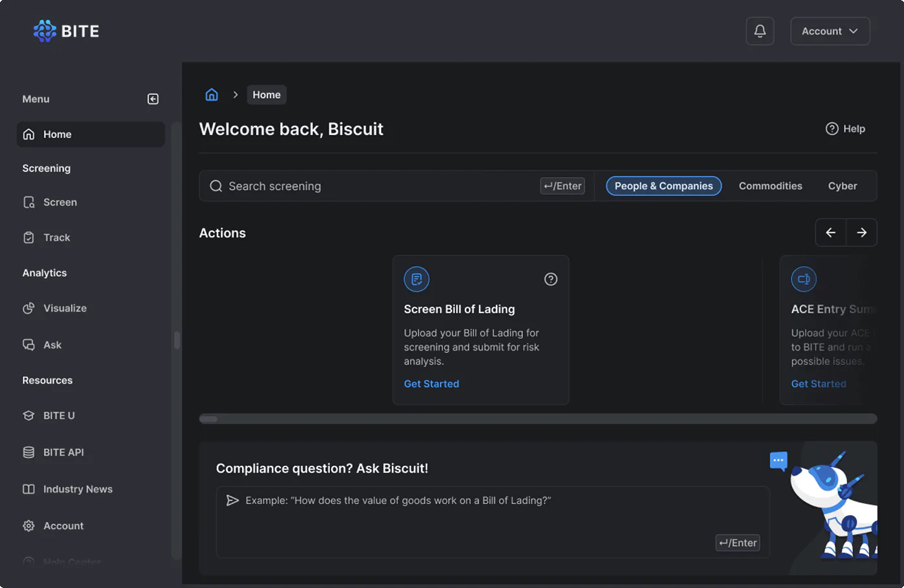904x588 pixels.
Task: Open the notifications bell
Action: pyautogui.click(x=760, y=31)
